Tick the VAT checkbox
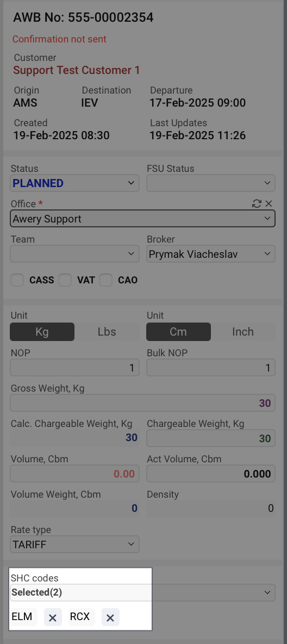The width and height of the screenshot is (287, 644). coord(65,280)
